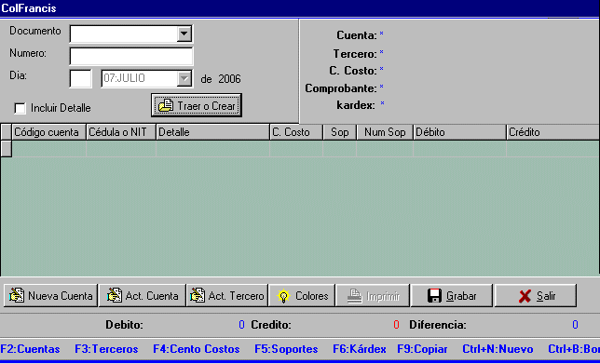Click into the Dia input box
Screen dimensions: 600x364
pyautogui.click(x=80, y=78)
